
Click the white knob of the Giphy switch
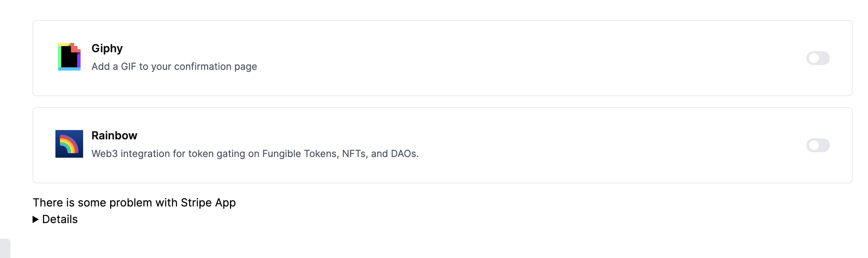(x=814, y=58)
